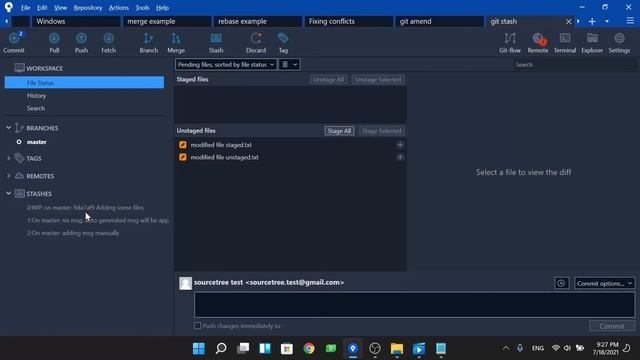Open the Help menu

162,8
